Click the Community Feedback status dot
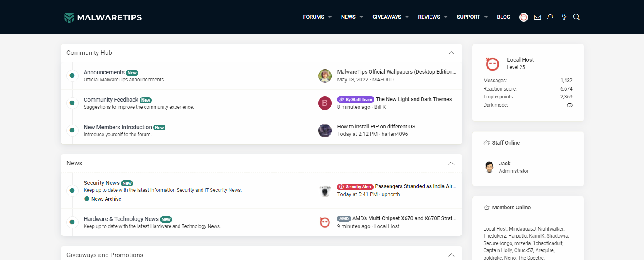The width and height of the screenshot is (644, 260). click(x=72, y=103)
